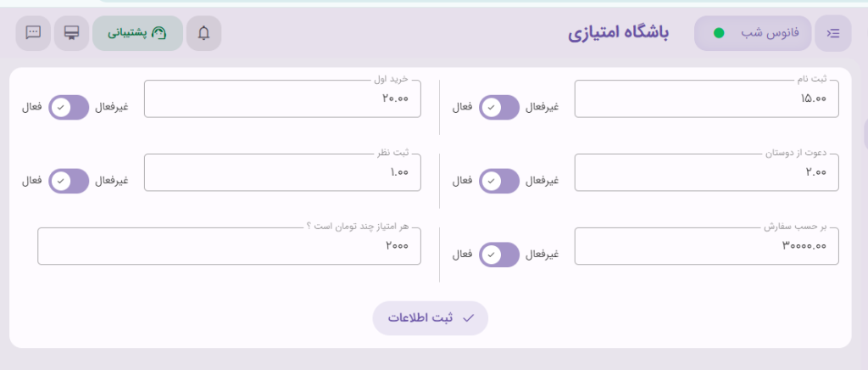The width and height of the screenshot is (868, 370).
Task: Focus the دعوت از دوستان field
Action: pyautogui.click(x=706, y=173)
